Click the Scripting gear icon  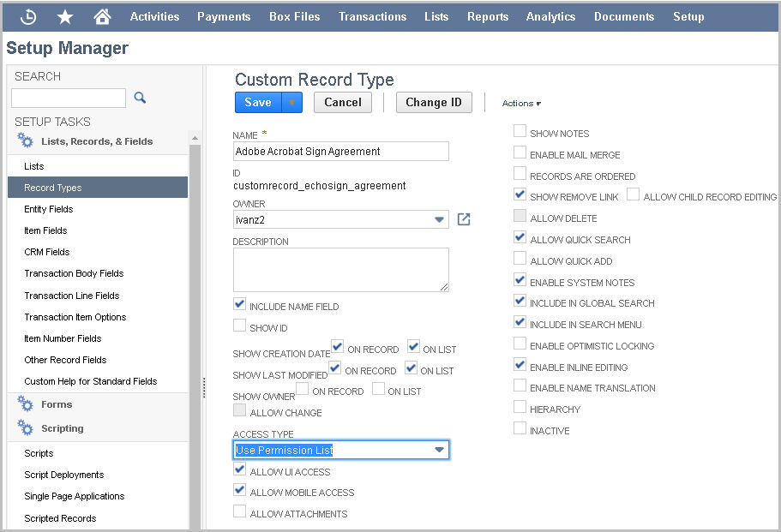click(x=25, y=427)
